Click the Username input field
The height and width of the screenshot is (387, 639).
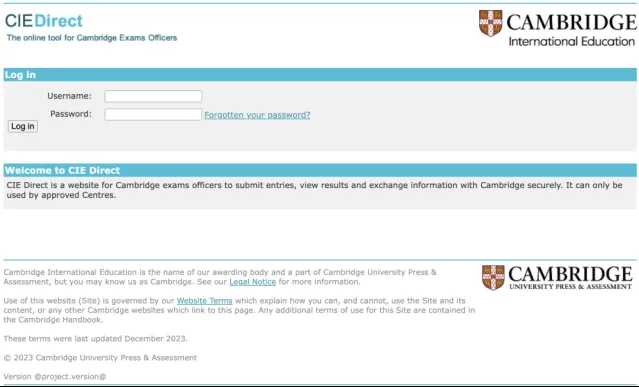pyautogui.click(x=153, y=96)
